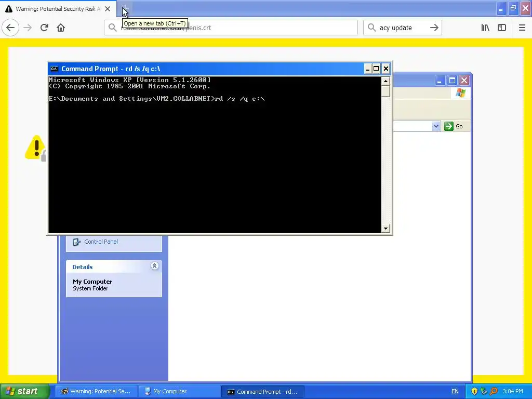Collapse the Details panel chevron
The width and height of the screenshot is (532, 399).
154,266
